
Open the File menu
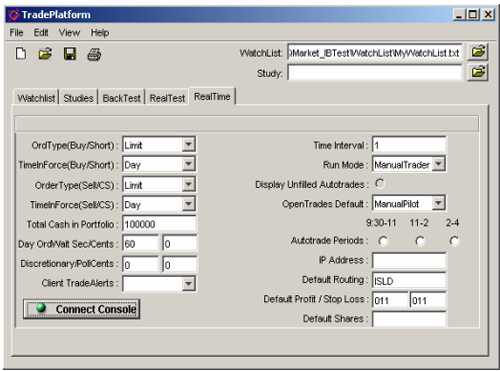click(16, 33)
